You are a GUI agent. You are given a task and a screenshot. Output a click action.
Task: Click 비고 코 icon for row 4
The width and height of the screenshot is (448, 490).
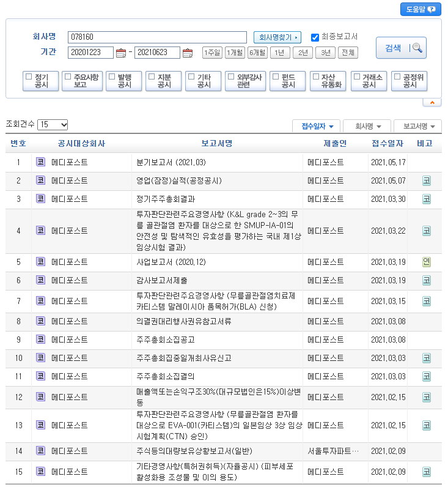click(x=427, y=231)
